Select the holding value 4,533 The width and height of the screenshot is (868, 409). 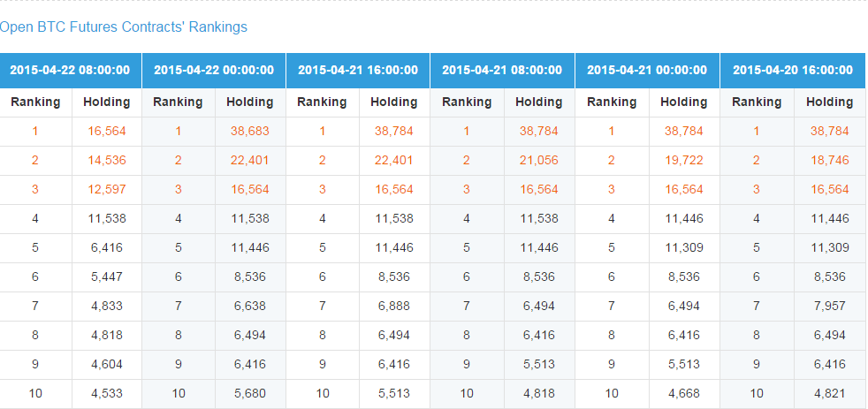click(107, 393)
